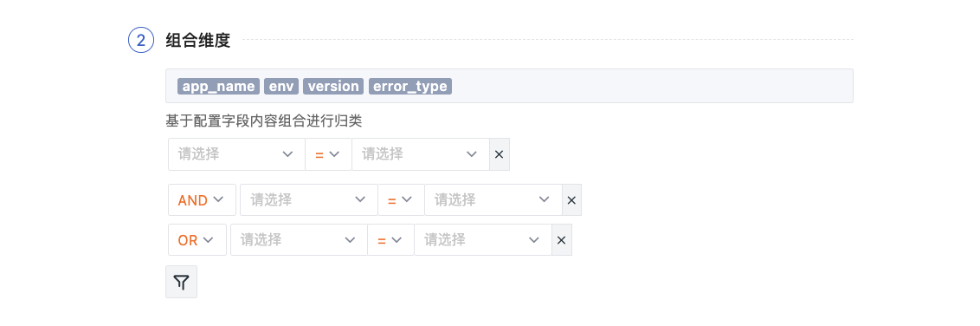Select the app_name dimension tag
This screenshot has height=326, width=980.
[219, 87]
